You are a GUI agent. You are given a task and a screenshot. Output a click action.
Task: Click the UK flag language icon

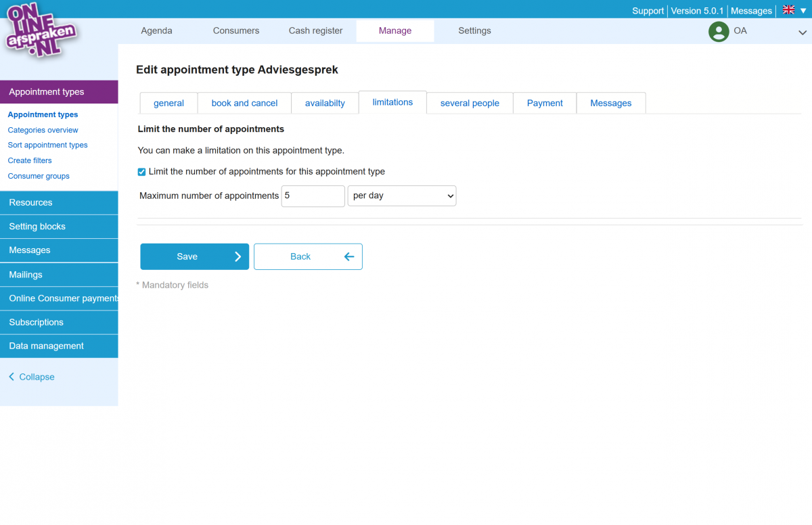788,10
